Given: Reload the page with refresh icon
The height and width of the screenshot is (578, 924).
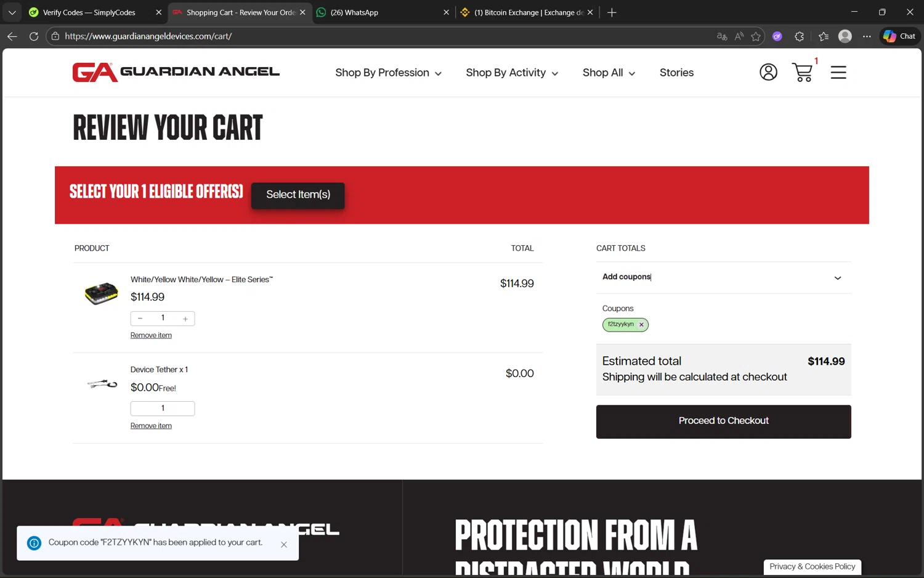Looking at the screenshot, I should pos(34,36).
